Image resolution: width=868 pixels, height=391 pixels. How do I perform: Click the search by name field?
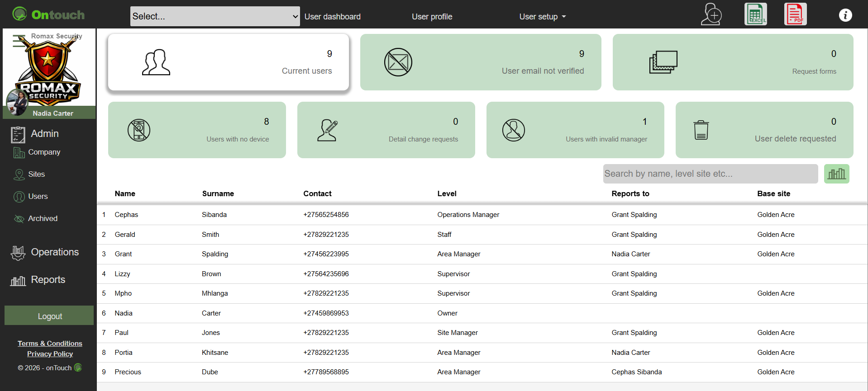click(x=710, y=174)
